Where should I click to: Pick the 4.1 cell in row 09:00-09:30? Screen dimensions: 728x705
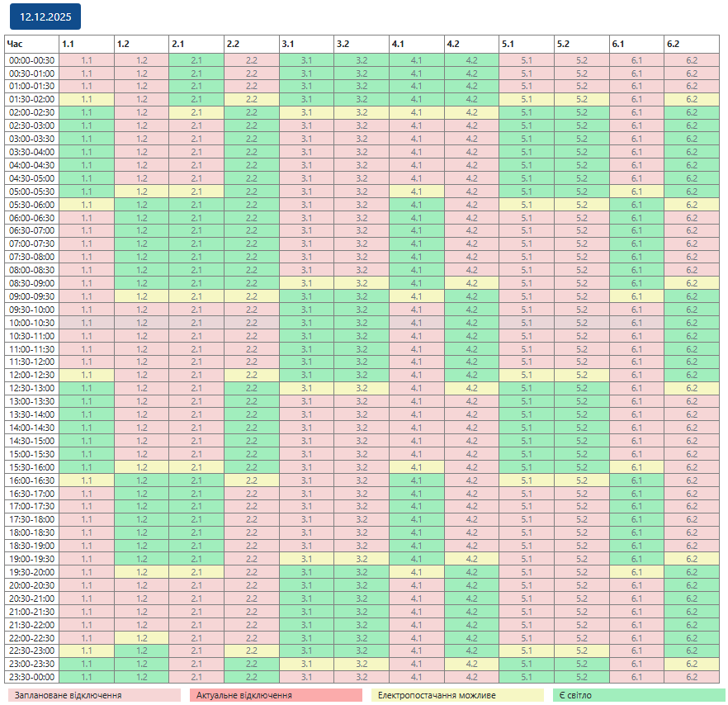coord(417,296)
